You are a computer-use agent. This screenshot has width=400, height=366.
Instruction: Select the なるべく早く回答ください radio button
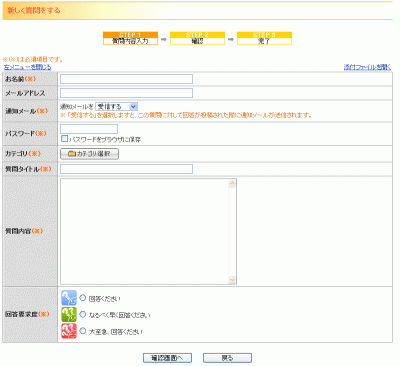point(83,314)
